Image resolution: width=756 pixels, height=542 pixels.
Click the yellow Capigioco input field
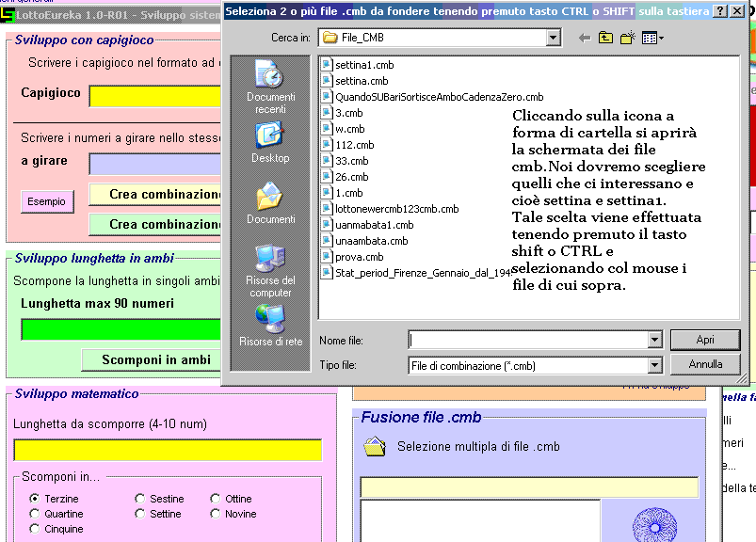(x=154, y=96)
